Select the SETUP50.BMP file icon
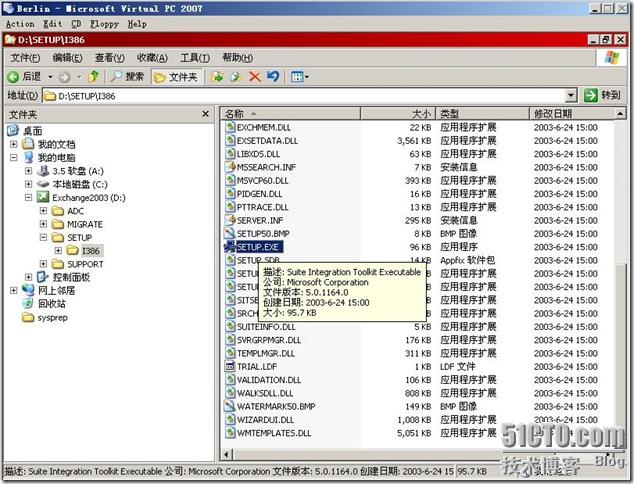 point(230,234)
